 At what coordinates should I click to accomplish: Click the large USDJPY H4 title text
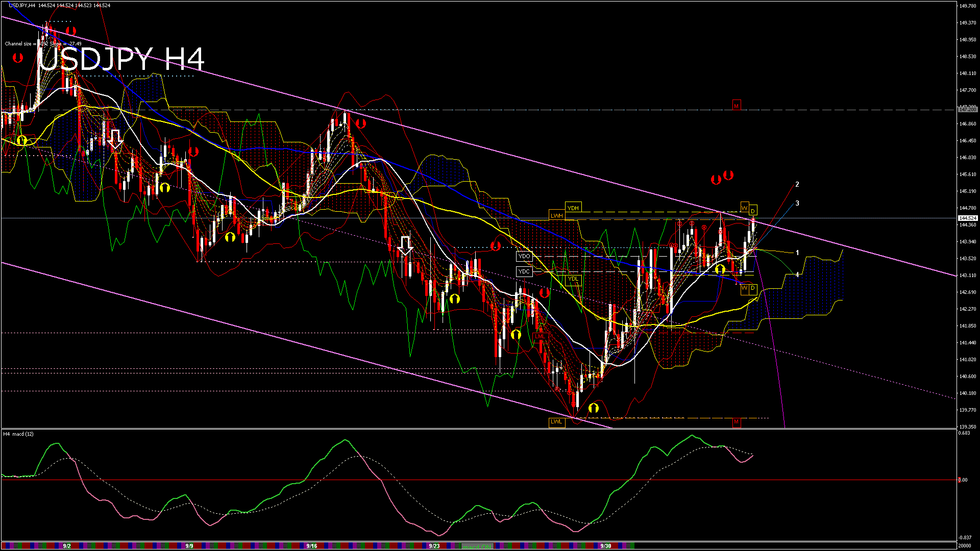[x=121, y=59]
